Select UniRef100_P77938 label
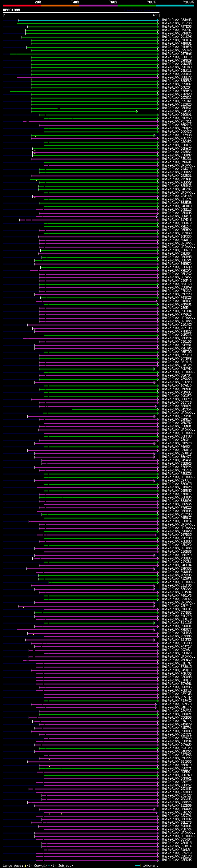 pos(177,135)
